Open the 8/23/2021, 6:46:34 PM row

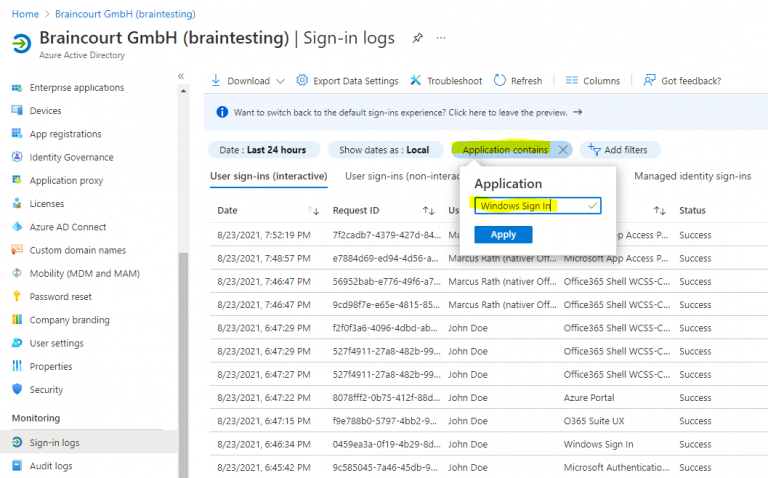tap(489, 444)
